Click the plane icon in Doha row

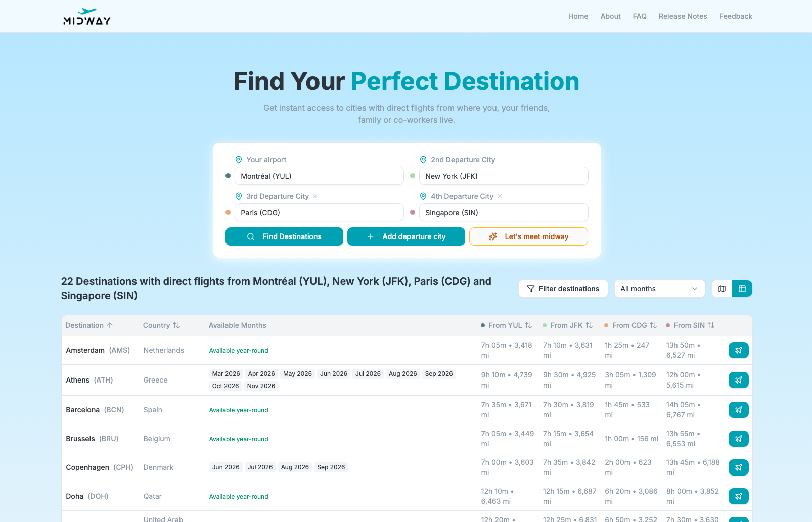click(738, 496)
